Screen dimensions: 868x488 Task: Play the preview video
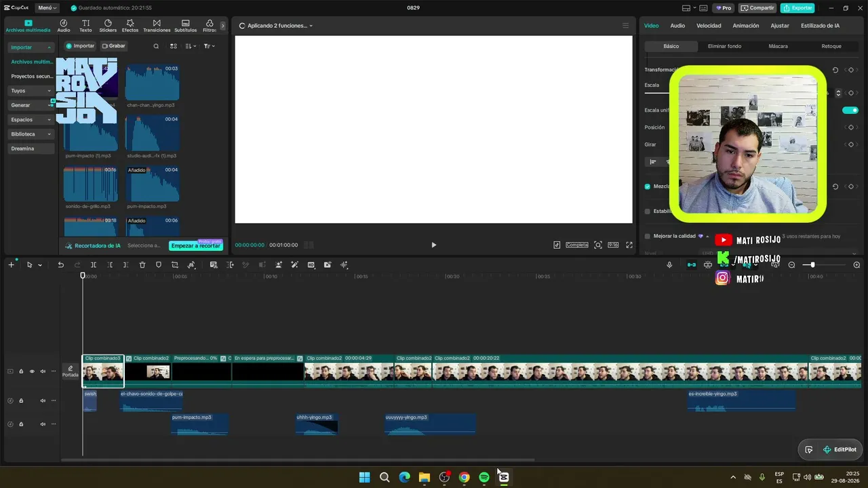tap(434, 245)
